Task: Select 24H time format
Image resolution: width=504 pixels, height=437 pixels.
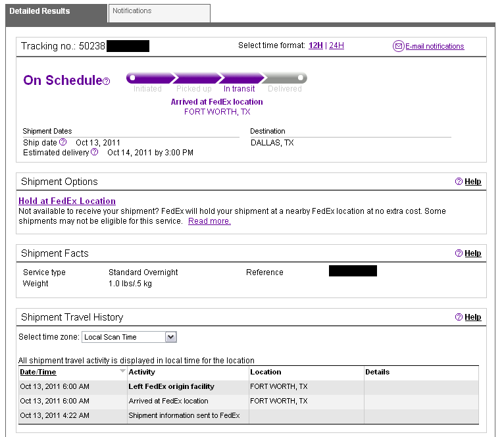Action: click(x=336, y=45)
